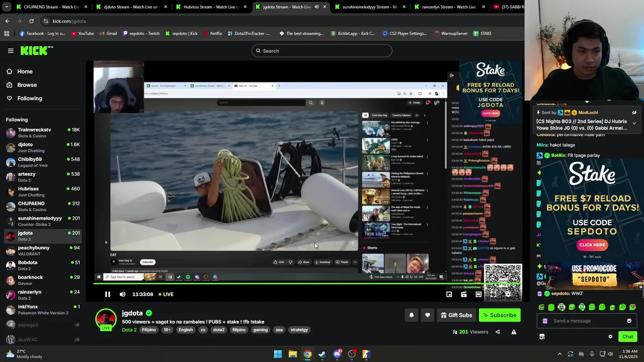
Task: Click the LIVE indicator in the player
Action: click(x=166, y=294)
